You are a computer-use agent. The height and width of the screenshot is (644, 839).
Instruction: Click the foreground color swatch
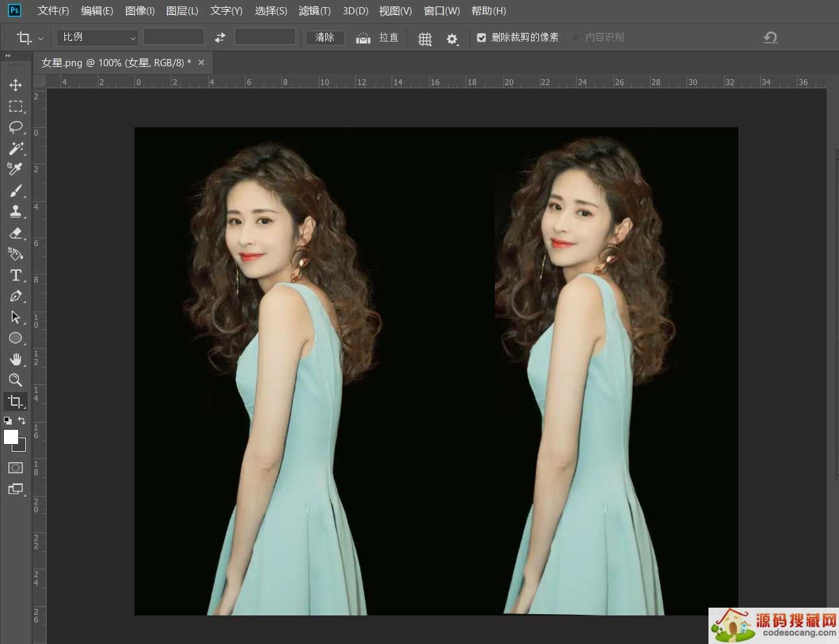tap(11, 437)
